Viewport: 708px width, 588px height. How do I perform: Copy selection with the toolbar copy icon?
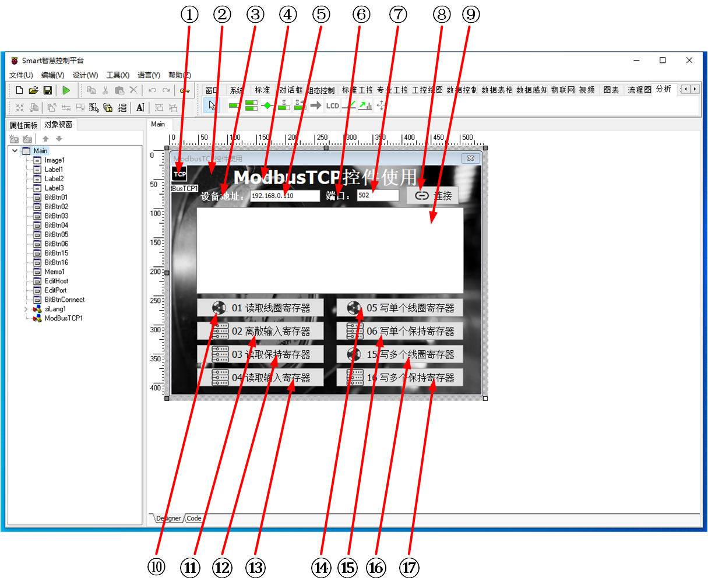coord(91,90)
